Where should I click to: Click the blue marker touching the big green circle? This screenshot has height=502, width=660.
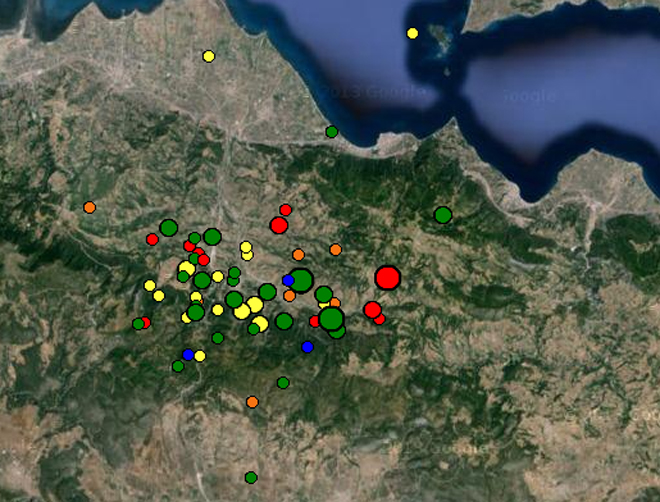[x=288, y=280]
